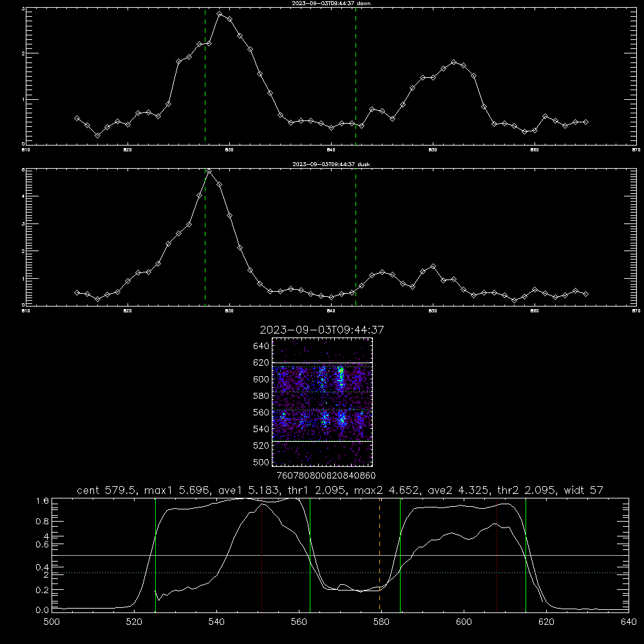
Task: Click the 0.8 label on bottom plot y-axis
Action: (x=43, y=522)
